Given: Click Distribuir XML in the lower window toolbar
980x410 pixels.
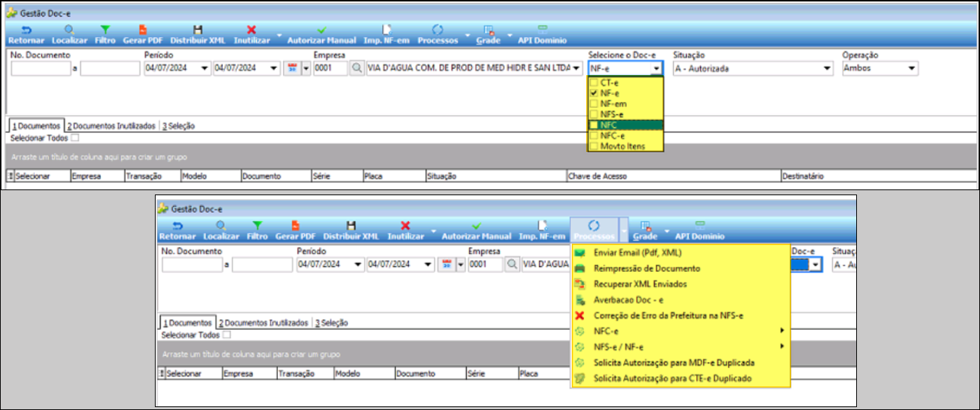Looking at the screenshot, I should pos(351,231).
